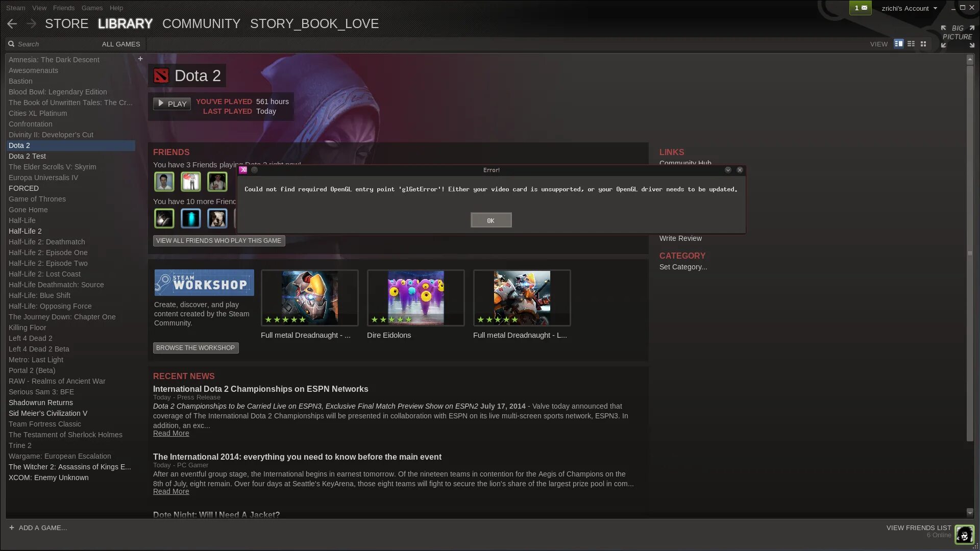Open Read More for ESPN Networks news
980x551 pixels.
171,433
